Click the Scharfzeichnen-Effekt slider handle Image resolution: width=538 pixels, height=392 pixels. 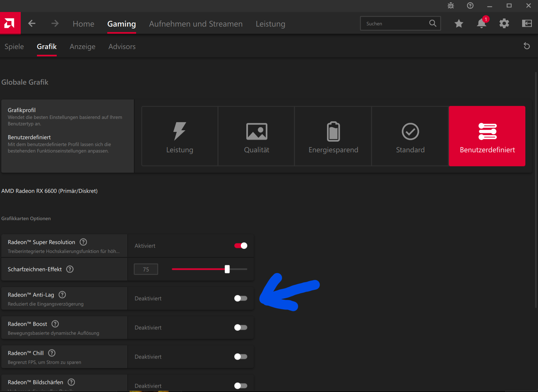click(227, 269)
